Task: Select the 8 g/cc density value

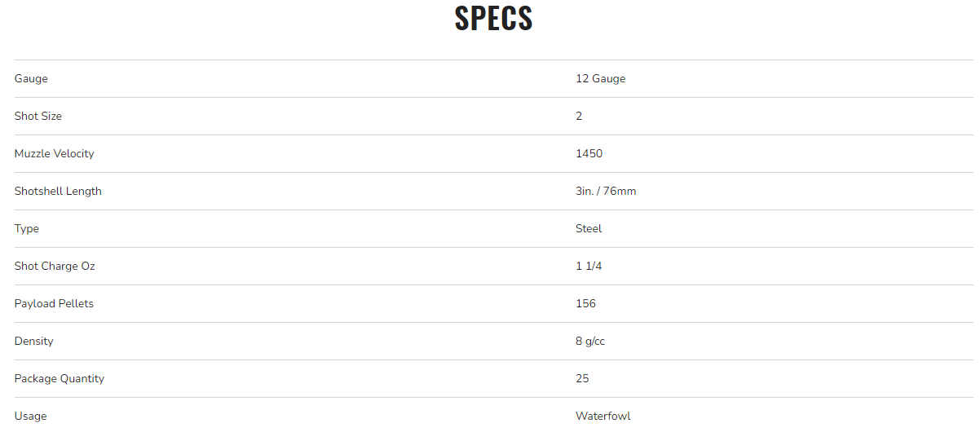Action: coord(590,342)
